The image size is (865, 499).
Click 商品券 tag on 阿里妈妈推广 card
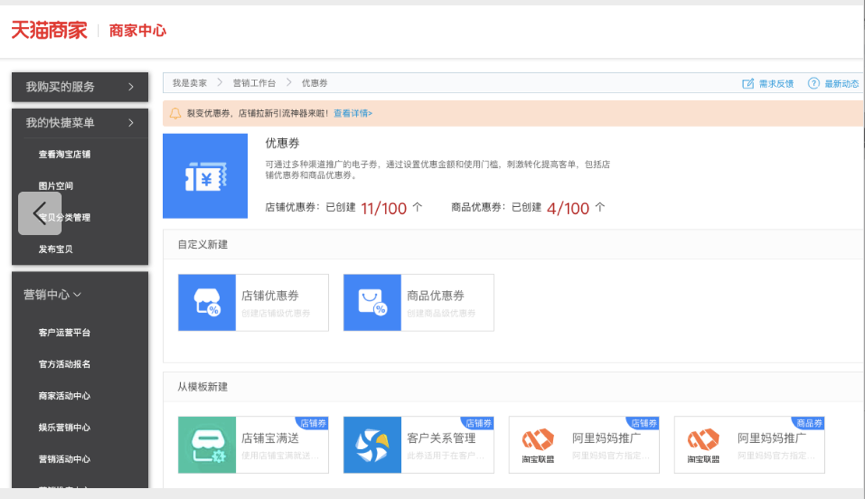pyautogui.click(x=809, y=423)
